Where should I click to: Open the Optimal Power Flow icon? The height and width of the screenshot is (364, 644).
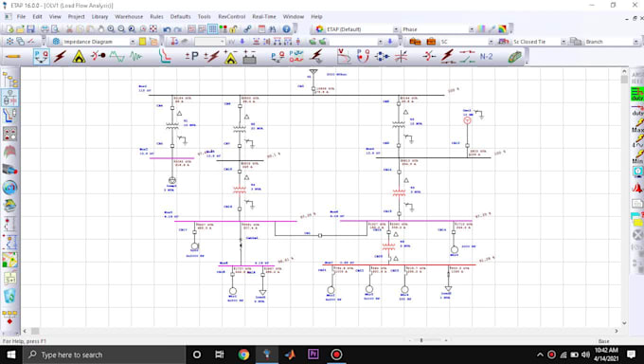coord(363,56)
